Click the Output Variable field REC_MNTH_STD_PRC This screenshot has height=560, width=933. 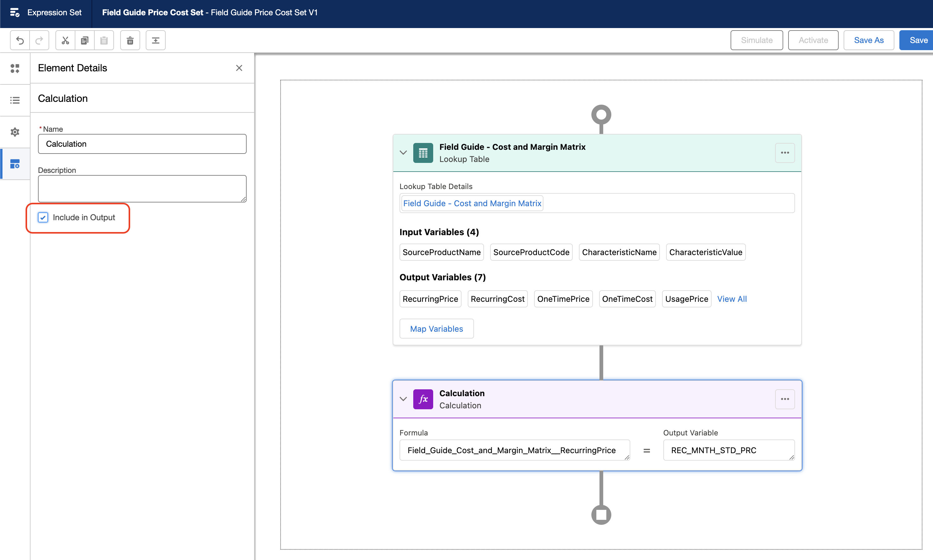[x=729, y=450]
